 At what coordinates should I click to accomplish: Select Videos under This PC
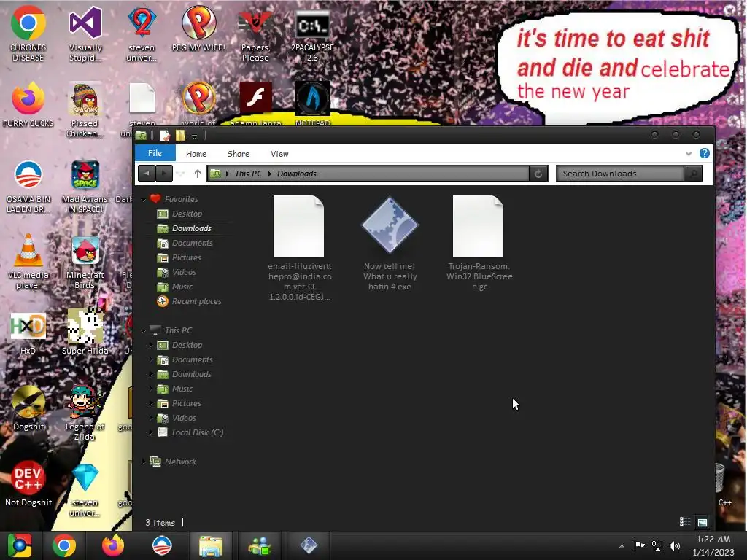pos(184,418)
